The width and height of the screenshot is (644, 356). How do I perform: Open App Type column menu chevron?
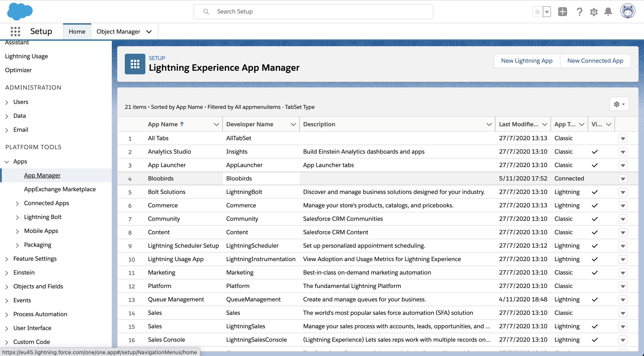click(582, 124)
